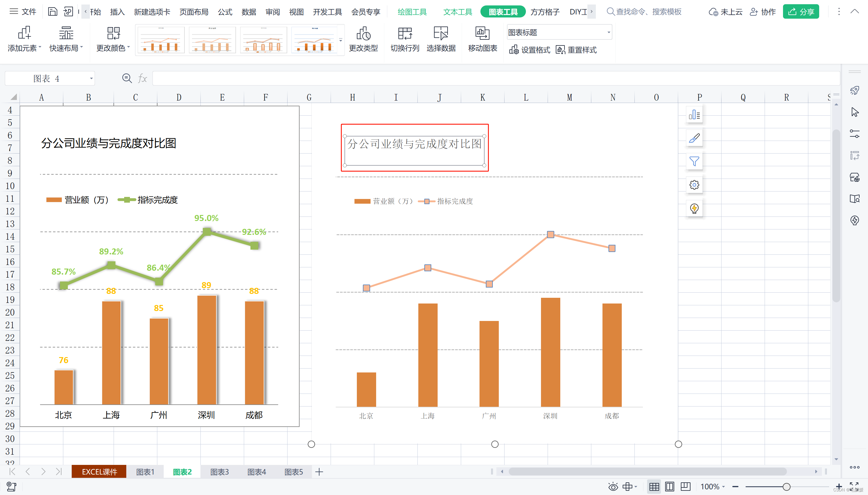The width and height of the screenshot is (868, 495).
Task: Open the 快速布局 dropdown
Action: (66, 39)
